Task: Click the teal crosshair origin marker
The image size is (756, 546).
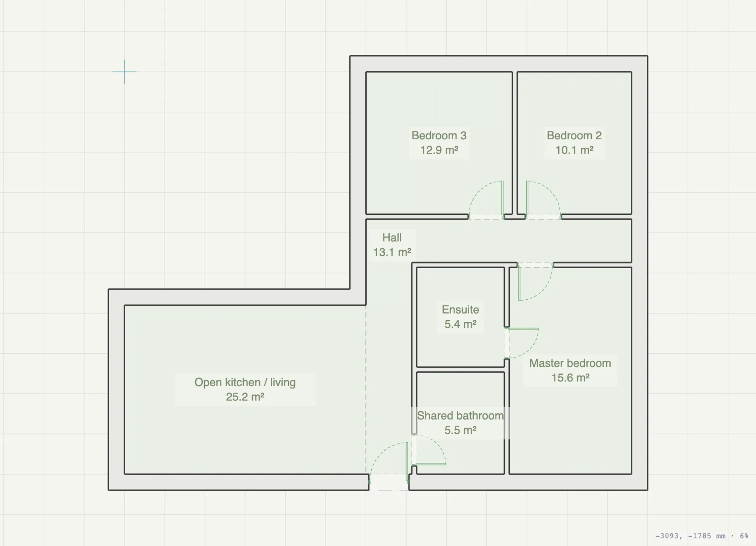Action: coord(124,72)
